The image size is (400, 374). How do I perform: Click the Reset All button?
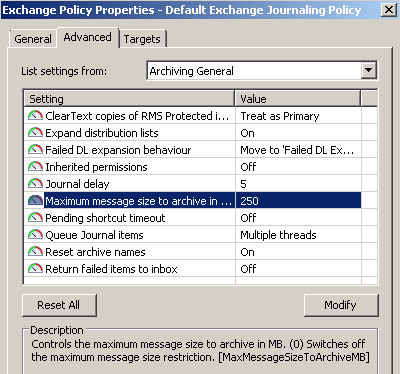click(x=59, y=305)
